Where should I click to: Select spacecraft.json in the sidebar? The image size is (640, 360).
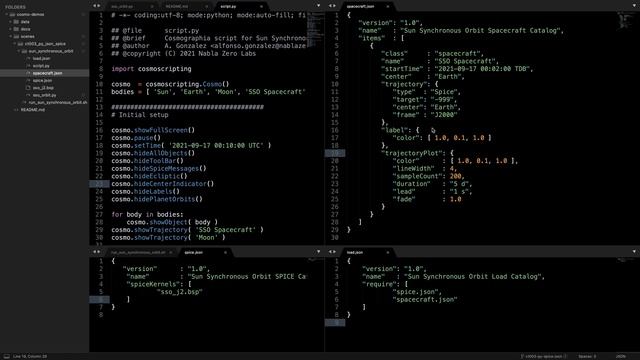click(x=47, y=73)
